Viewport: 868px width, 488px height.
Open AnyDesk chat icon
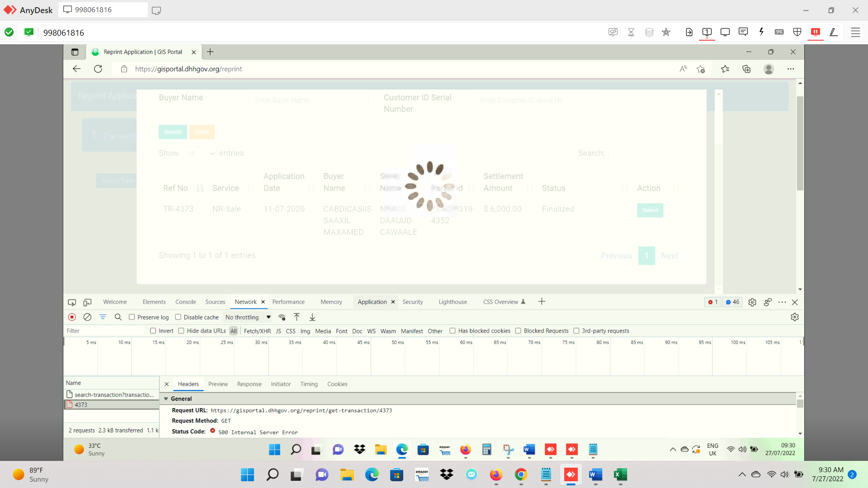(x=743, y=32)
